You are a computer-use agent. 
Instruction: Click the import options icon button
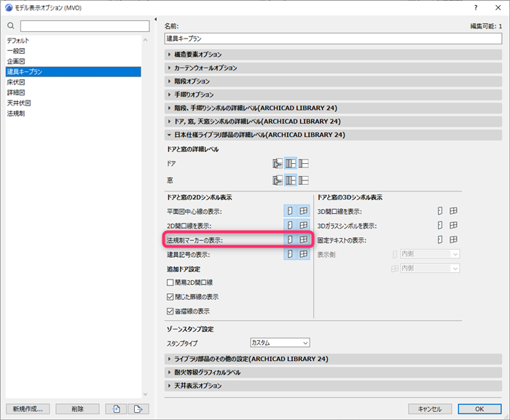[116, 409]
